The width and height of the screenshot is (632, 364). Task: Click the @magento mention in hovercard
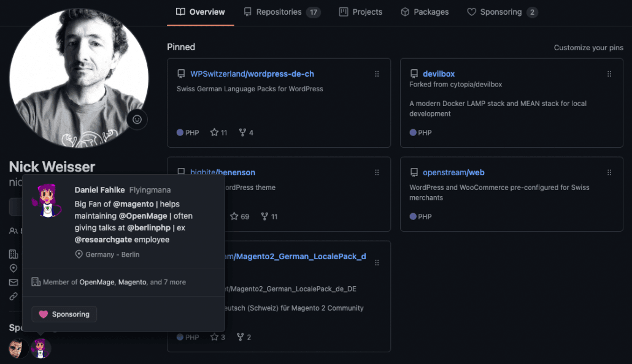point(133,203)
